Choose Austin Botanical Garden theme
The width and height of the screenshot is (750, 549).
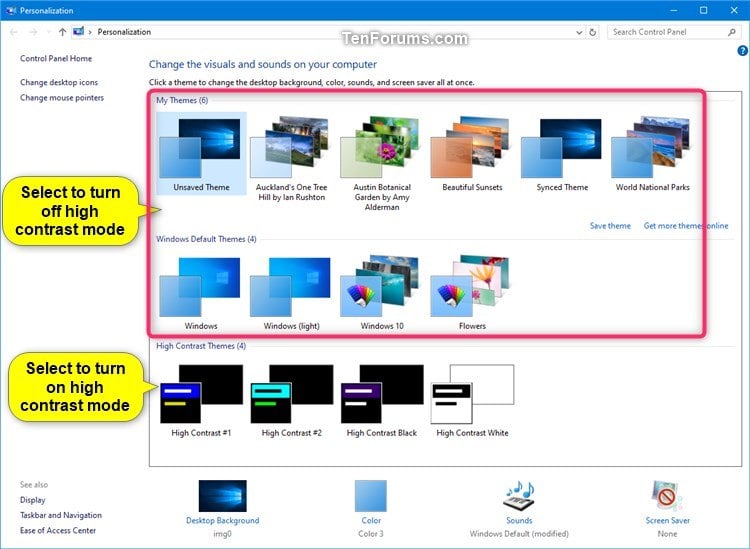[x=382, y=163]
